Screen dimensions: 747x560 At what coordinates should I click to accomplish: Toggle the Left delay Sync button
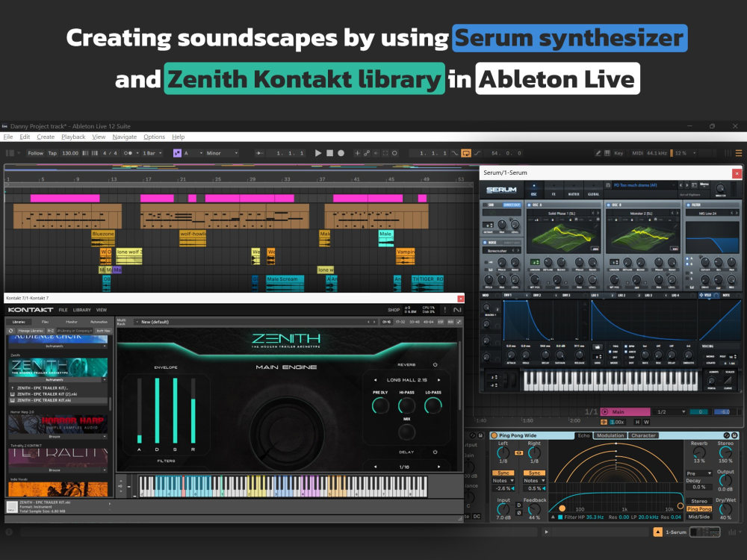[503, 473]
